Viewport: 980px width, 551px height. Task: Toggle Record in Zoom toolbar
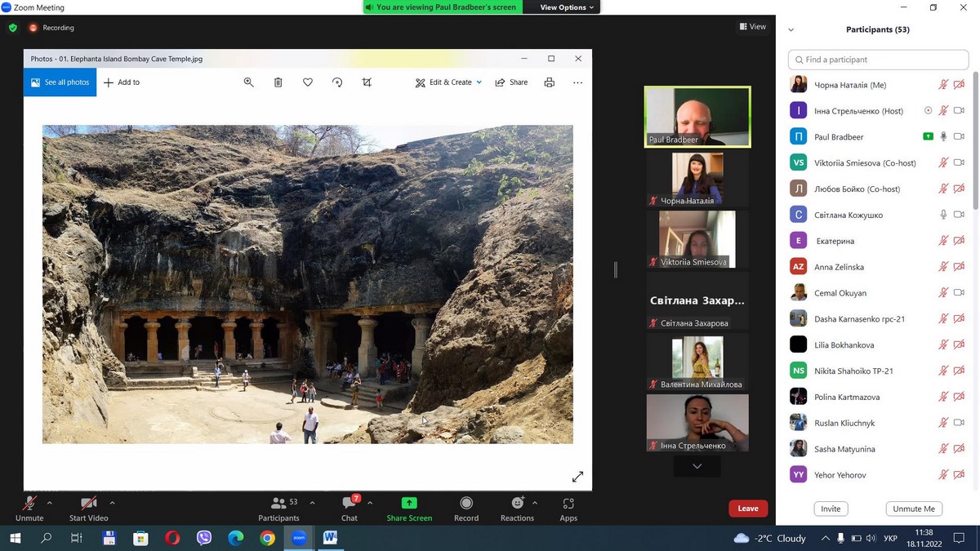466,504
